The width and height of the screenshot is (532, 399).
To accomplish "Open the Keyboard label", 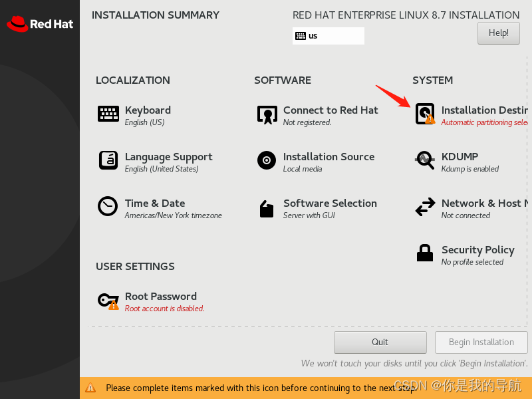I will pos(148,110).
